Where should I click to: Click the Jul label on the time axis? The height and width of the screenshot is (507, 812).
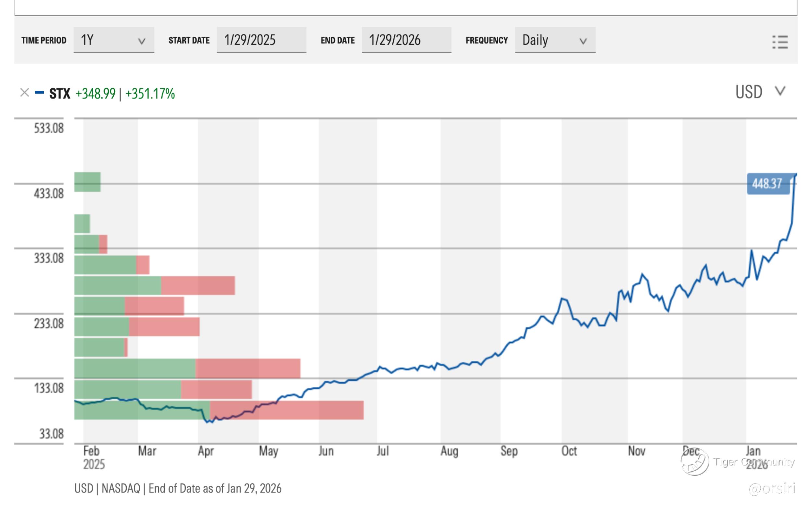[x=382, y=451]
